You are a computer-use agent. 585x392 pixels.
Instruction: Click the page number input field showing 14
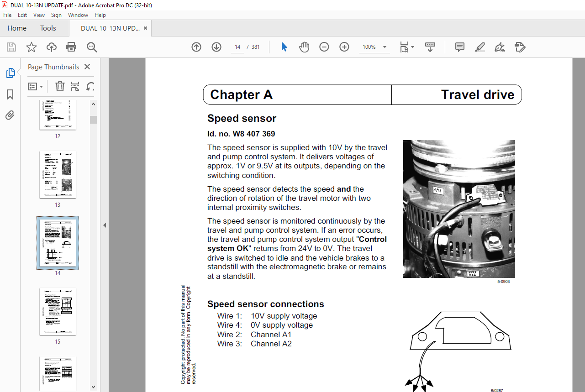[238, 47]
